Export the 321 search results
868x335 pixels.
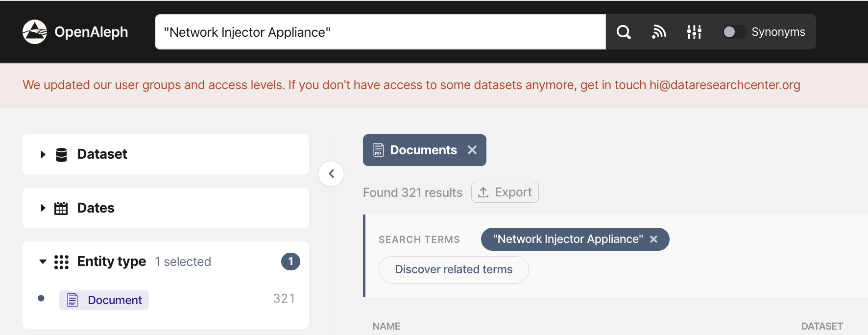tap(505, 192)
